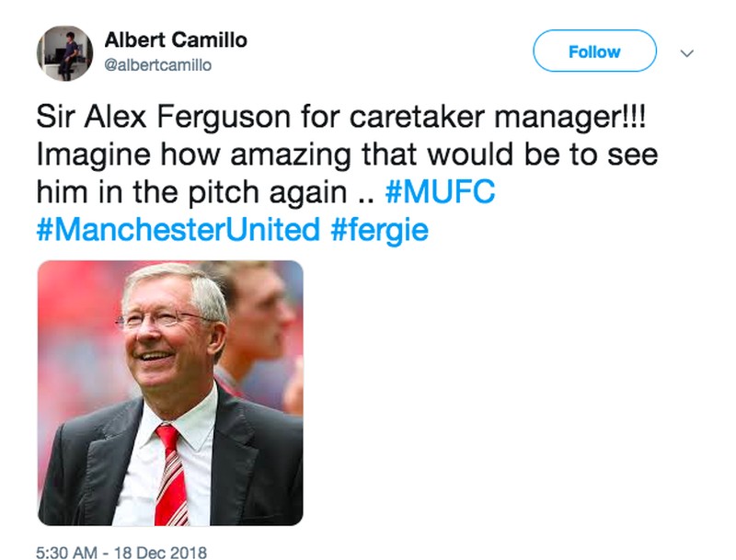Expand the tweet options chevron

point(685,54)
